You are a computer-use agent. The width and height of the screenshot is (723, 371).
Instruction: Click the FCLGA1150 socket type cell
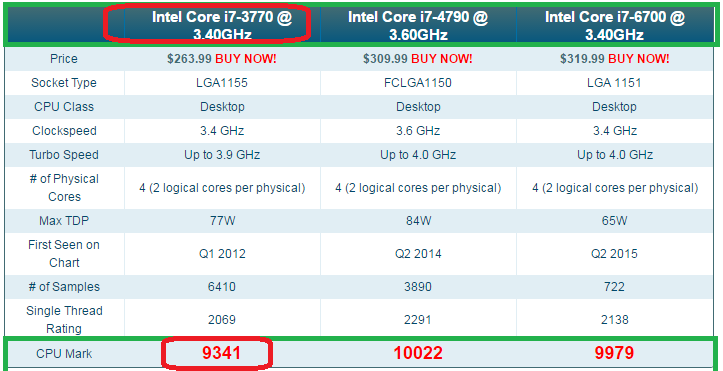click(418, 83)
